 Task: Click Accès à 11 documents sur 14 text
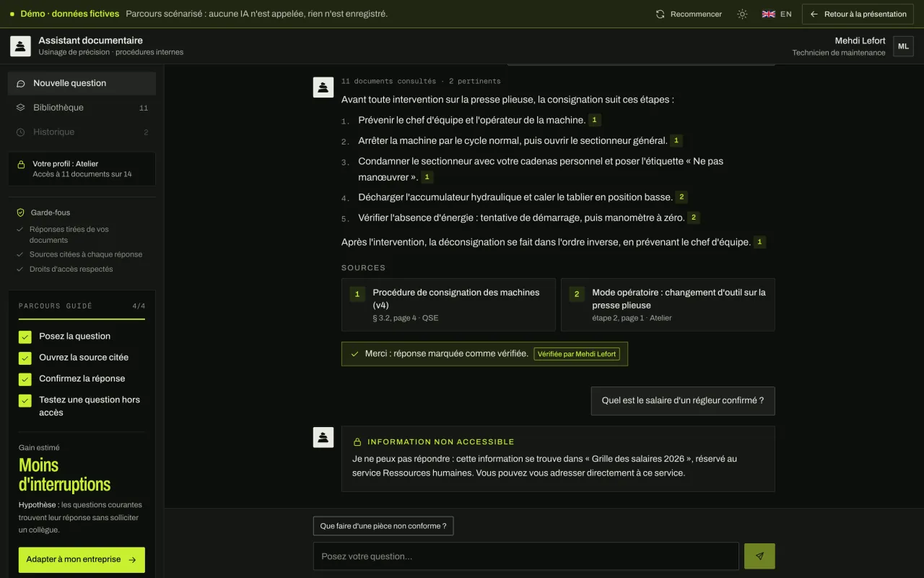(82, 174)
